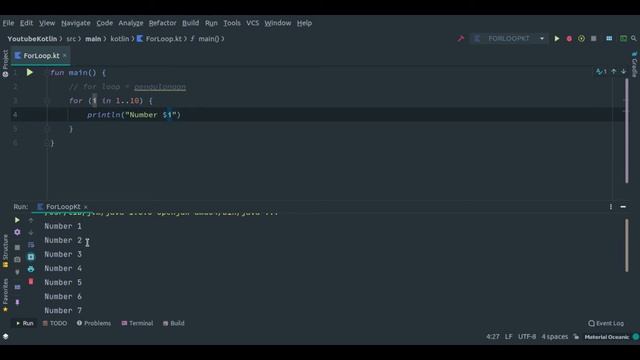
Task: Click Up the Stack Trace arrow
Action: pos(31,220)
